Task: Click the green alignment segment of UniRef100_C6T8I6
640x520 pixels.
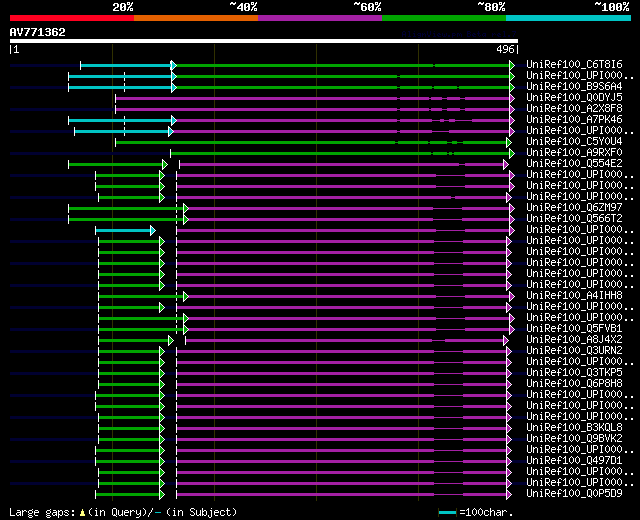Action: coord(343,65)
